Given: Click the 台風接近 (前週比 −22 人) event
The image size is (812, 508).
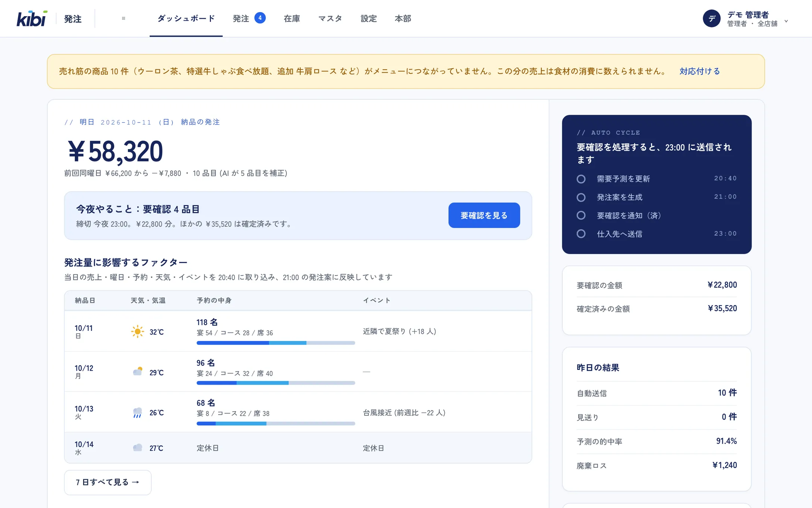Looking at the screenshot, I should (x=404, y=413).
